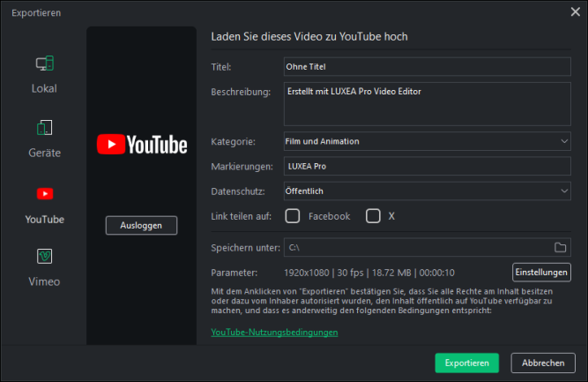Click the folder browse icon
This screenshot has height=382, width=588.
pyautogui.click(x=559, y=247)
